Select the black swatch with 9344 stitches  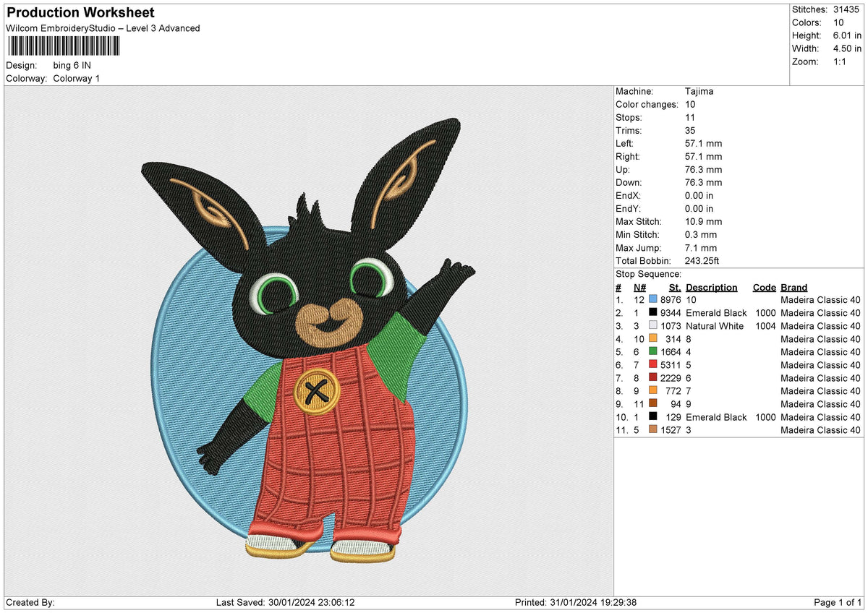(x=653, y=313)
